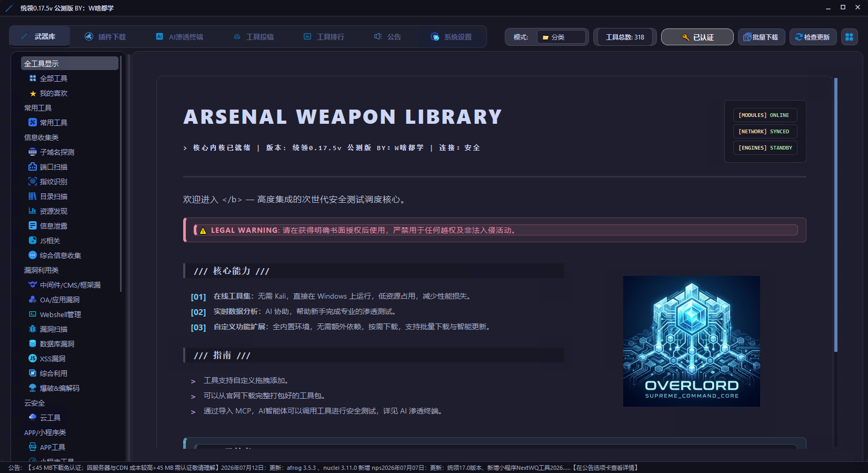Click the OA/应用漏洞 icon
868x473 pixels.
(x=33, y=300)
